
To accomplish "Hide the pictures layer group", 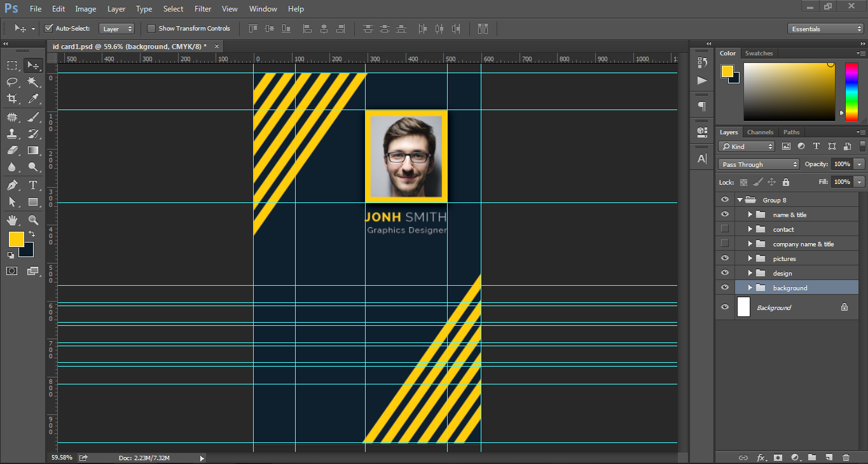I will coord(724,258).
